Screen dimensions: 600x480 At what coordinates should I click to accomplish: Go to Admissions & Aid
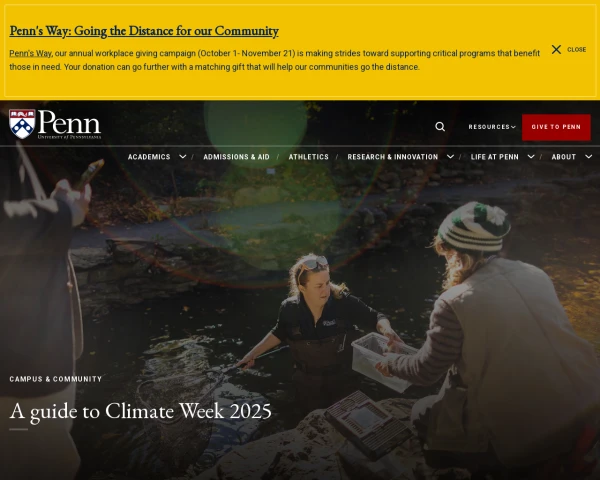[x=236, y=157]
